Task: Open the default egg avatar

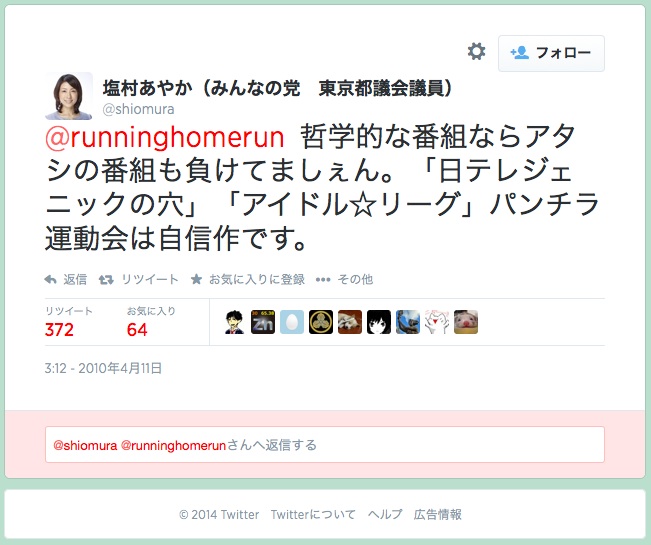Action: pyautogui.click(x=292, y=322)
